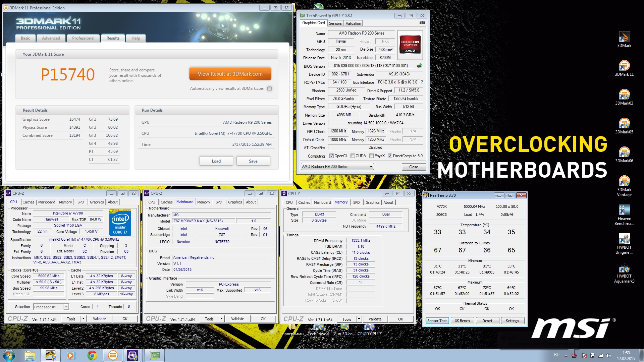Click the Intel Core i7 logo in CPU-Z
Image resolution: width=644 pixels, height=362 pixels.
(x=120, y=222)
